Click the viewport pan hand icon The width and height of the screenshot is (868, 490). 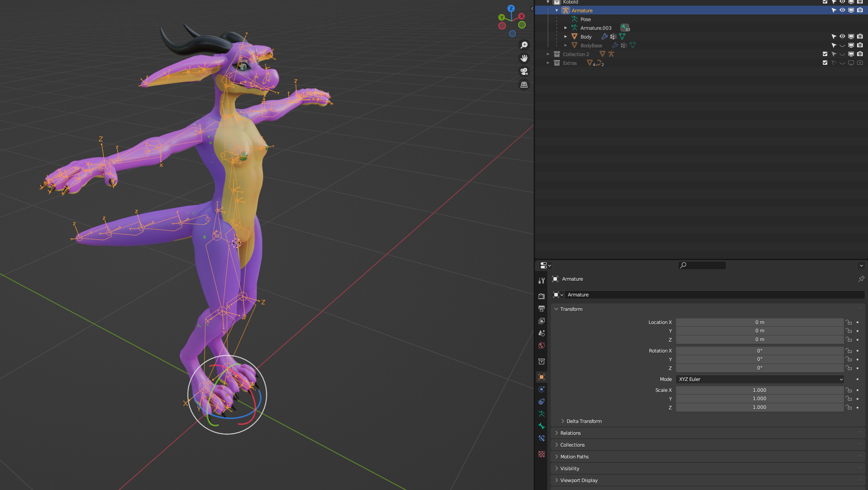click(524, 58)
